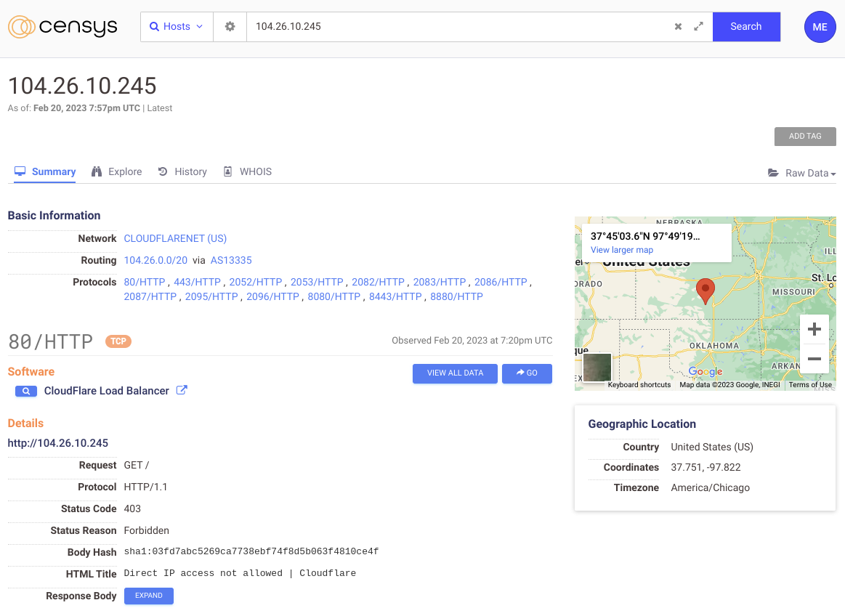Open the Raw Data dropdown
The height and width of the screenshot is (616, 845).
click(801, 173)
